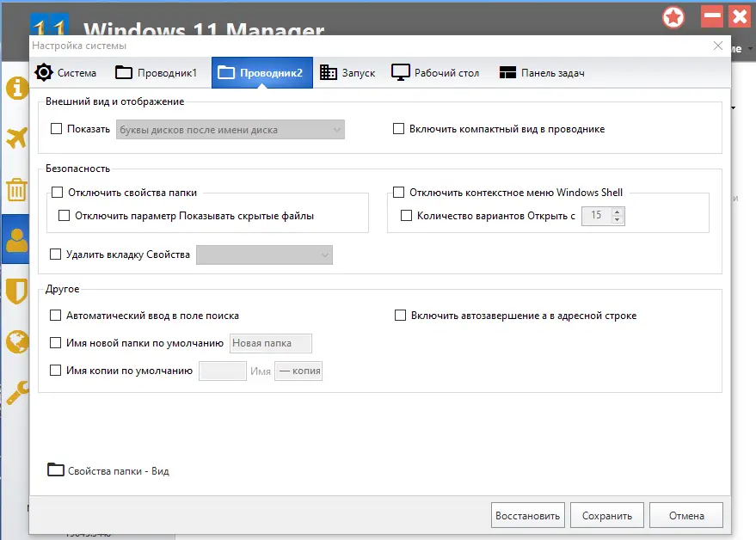Close the Настройка системы dialog

click(718, 46)
